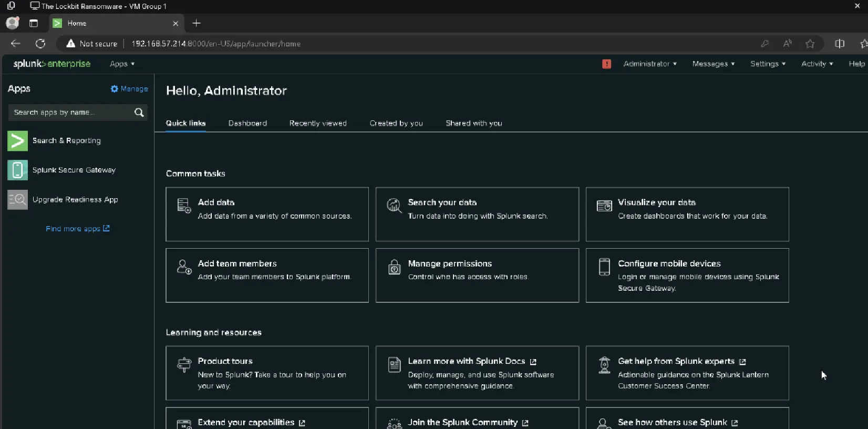Expand the Apps dropdown in navigation bar

pos(122,64)
